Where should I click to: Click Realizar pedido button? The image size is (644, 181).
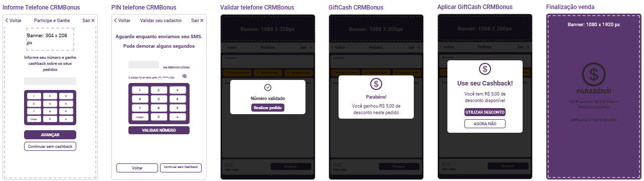268,108
